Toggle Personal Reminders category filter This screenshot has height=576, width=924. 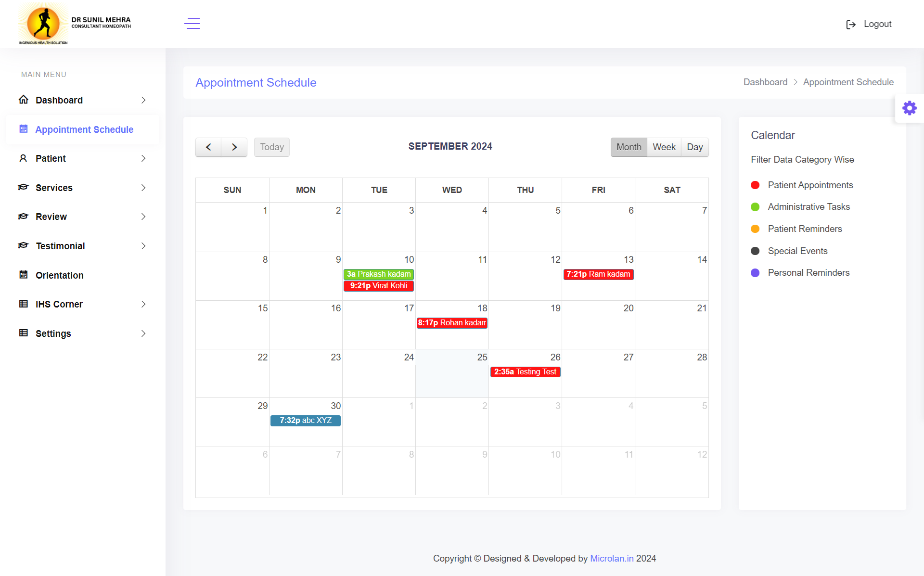(808, 273)
